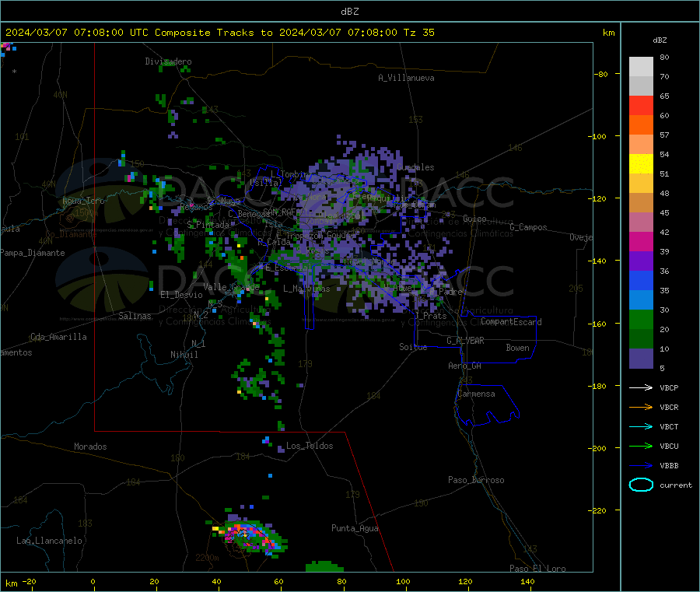The width and height of the screenshot is (700, 592).
Task: Pick the red 60-65 dBZ swatch
Action: tap(641, 105)
